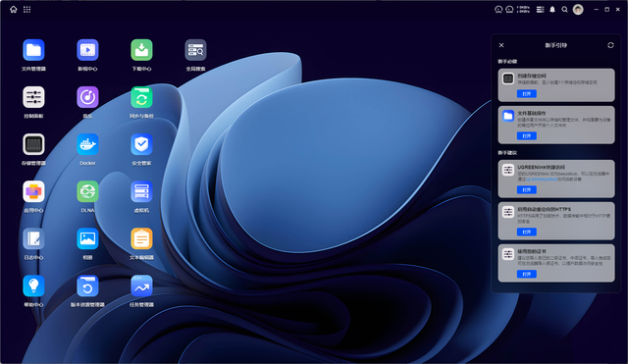This screenshot has height=364, width=628.
Task: Open the DLNA app icon
Action: [x=87, y=191]
